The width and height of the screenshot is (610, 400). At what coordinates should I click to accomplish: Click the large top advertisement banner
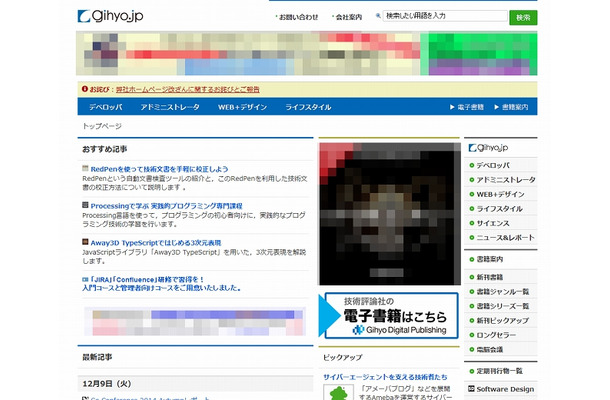coord(307,54)
